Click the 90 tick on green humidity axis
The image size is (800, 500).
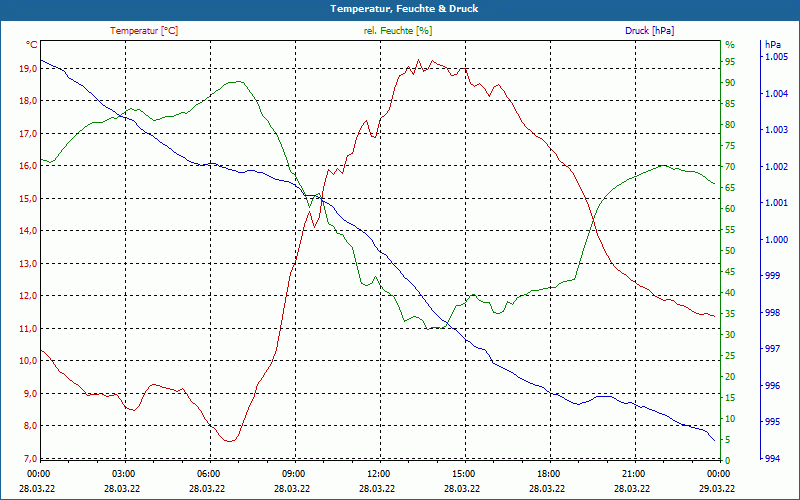[730, 83]
